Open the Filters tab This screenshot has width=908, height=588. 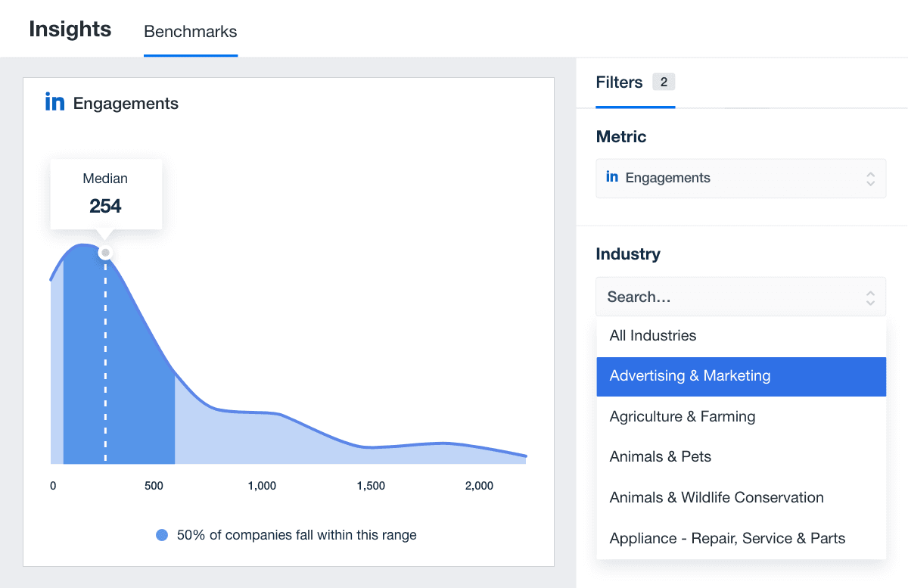tap(618, 82)
